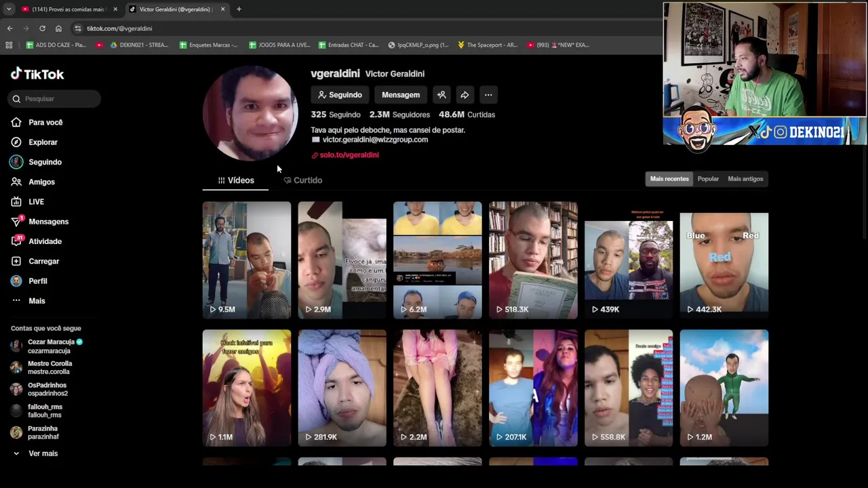The height and width of the screenshot is (488, 868).
Task: Open the tab search dropdown
Action: (x=8, y=9)
